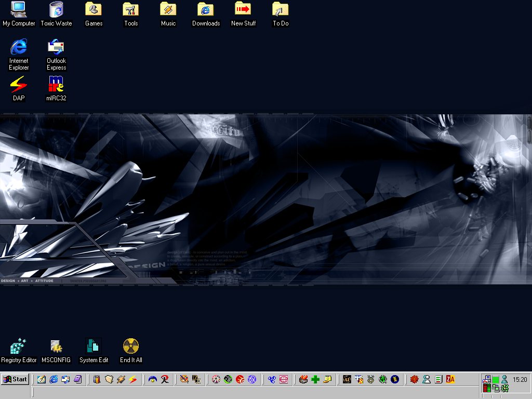Click the End It All radiation icon
Screen dimensions: 532x399
point(131,347)
